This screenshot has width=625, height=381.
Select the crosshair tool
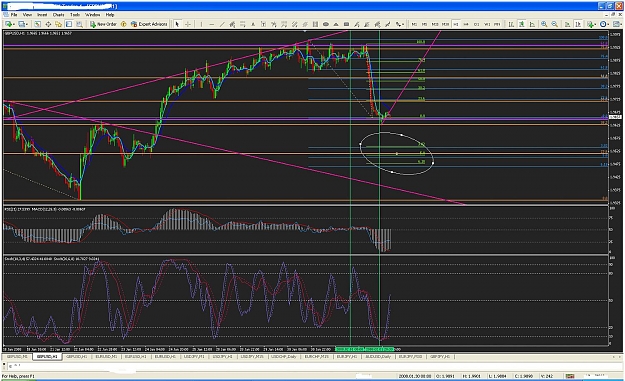click(187, 24)
